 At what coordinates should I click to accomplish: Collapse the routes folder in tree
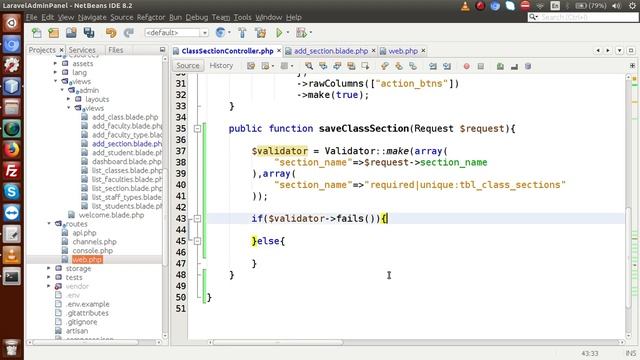(x=49, y=224)
